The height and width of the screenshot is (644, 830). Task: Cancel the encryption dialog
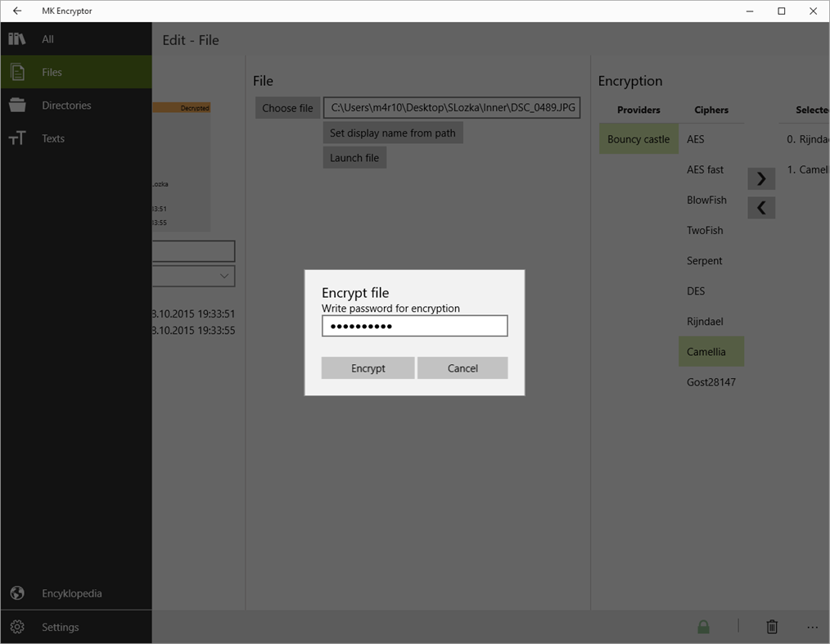pyautogui.click(x=462, y=368)
